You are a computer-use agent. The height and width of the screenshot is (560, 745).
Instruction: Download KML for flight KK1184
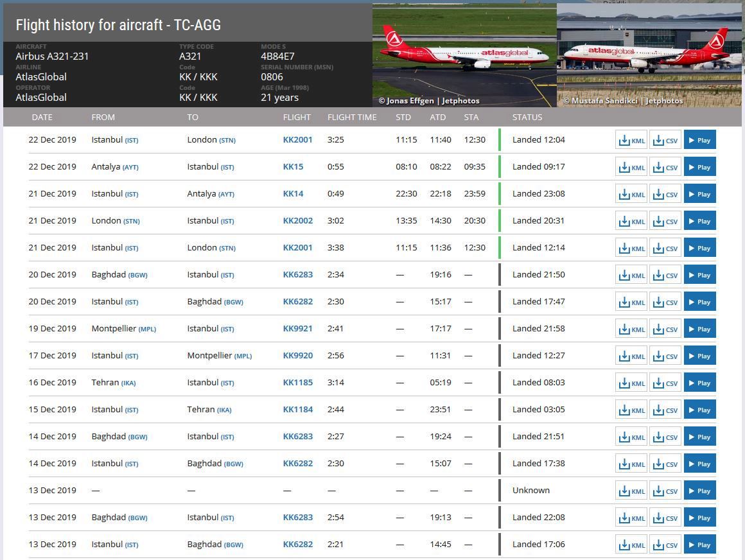tap(631, 410)
